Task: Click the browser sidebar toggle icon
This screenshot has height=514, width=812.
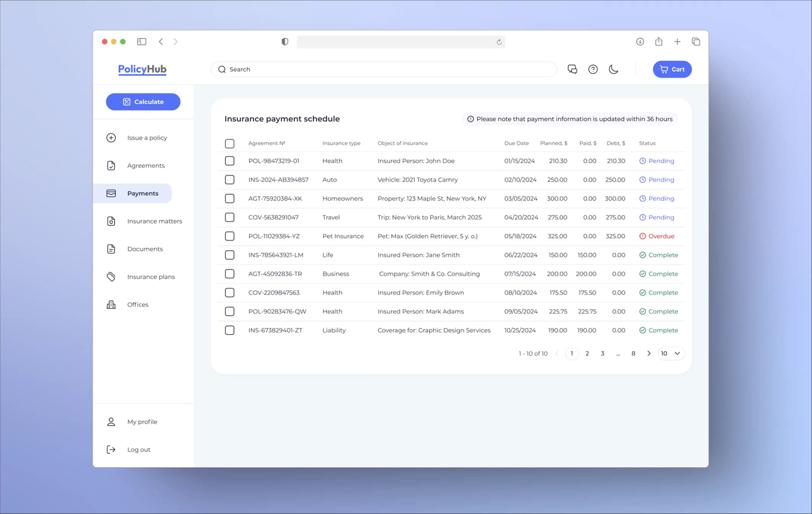Action: pyautogui.click(x=141, y=42)
